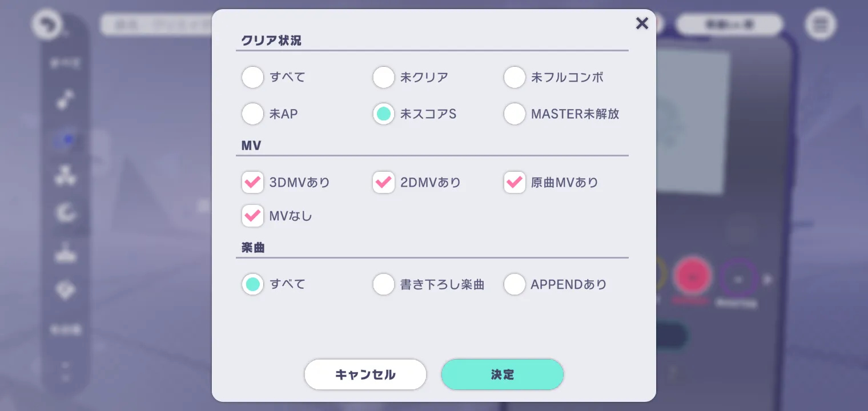Toggle the 2DMVあり checkbox
Viewport: 868px width, 411px height.
pyautogui.click(x=384, y=183)
